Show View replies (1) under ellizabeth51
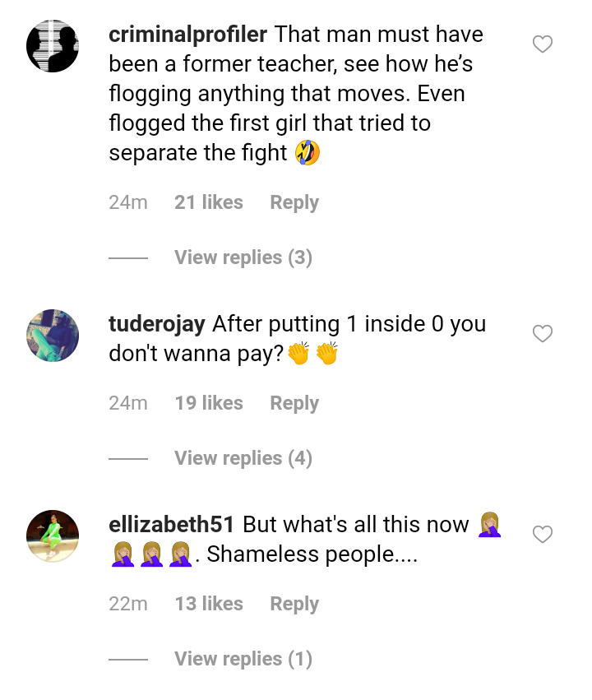Image resolution: width=592 pixels, height=700 pixels. (x=243, y=659)
